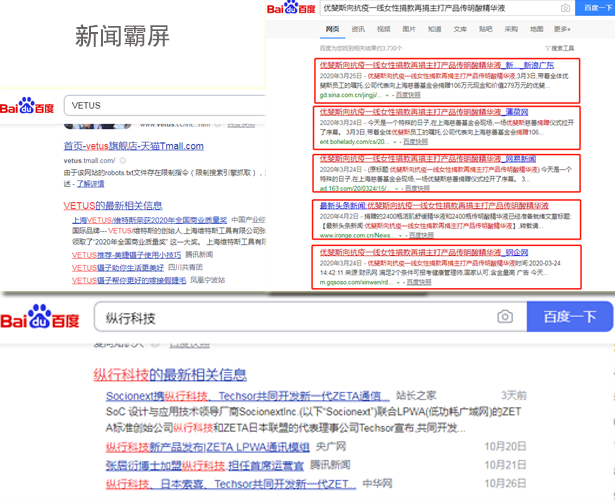This screenshot has width=615, height=501.
Task: Open the 纵行科技的最新相关信息 heading link
Action: click(169, 375)
